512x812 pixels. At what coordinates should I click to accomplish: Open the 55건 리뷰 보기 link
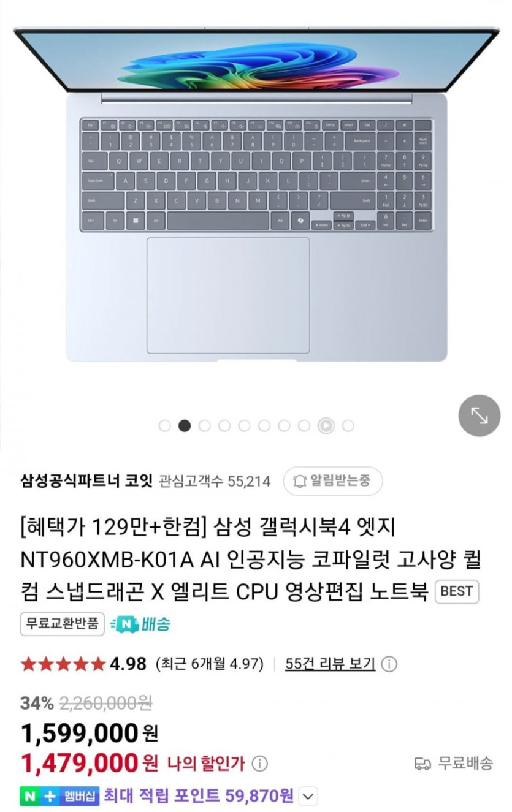(x=330, y=664)
